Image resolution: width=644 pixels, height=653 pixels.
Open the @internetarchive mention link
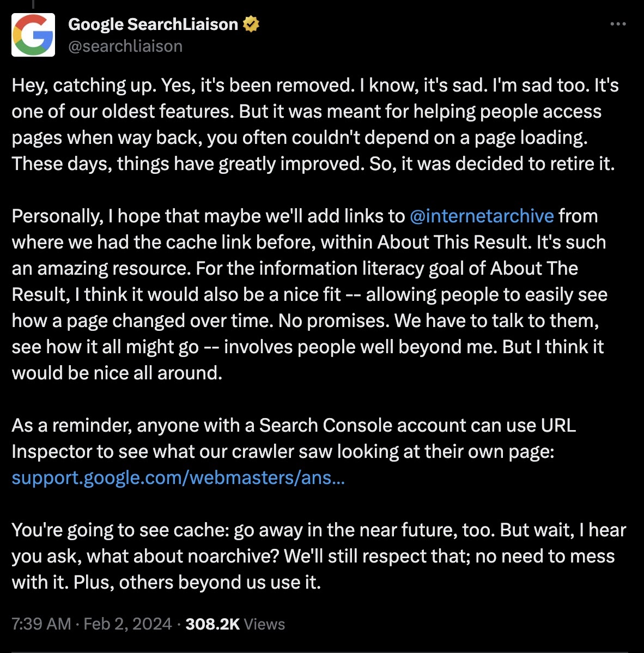482,216
